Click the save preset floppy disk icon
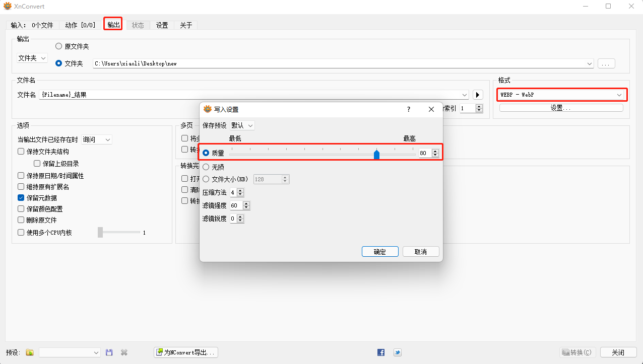Viewport: 643px width, 364px height. (x=109, y=352)
